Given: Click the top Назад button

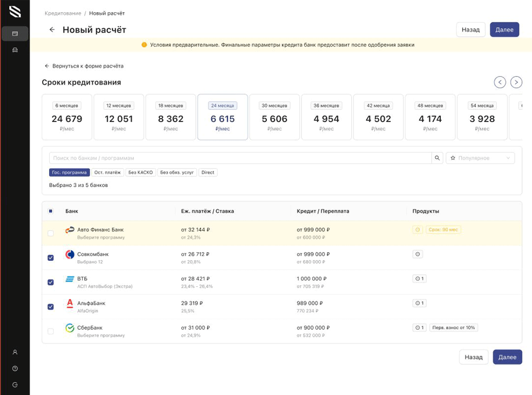Looking at the screenshot, I should 471,29.
